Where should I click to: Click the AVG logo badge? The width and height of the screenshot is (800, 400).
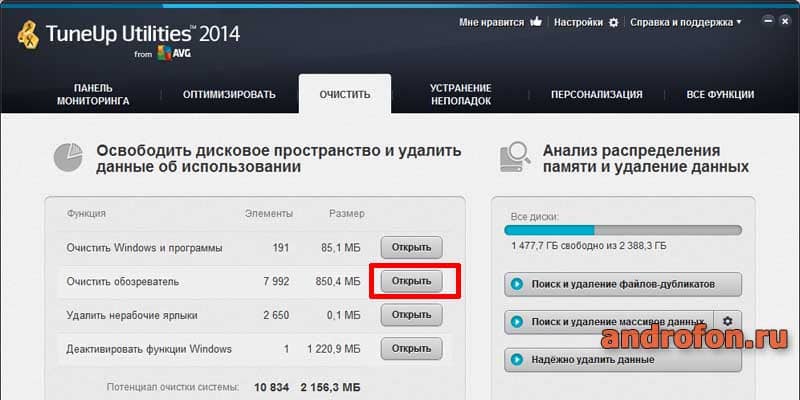pyautogui.click(x=174, y=53)
